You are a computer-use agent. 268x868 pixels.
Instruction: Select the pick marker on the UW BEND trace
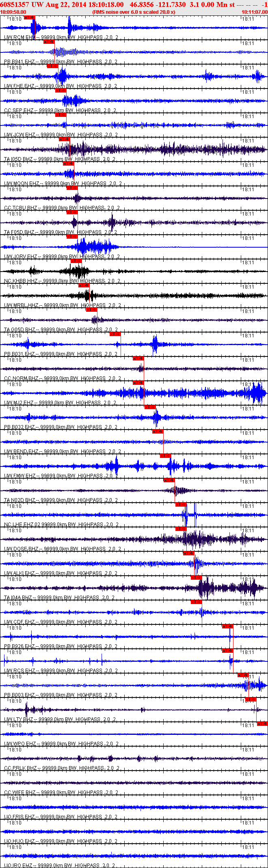pos(158,432)
